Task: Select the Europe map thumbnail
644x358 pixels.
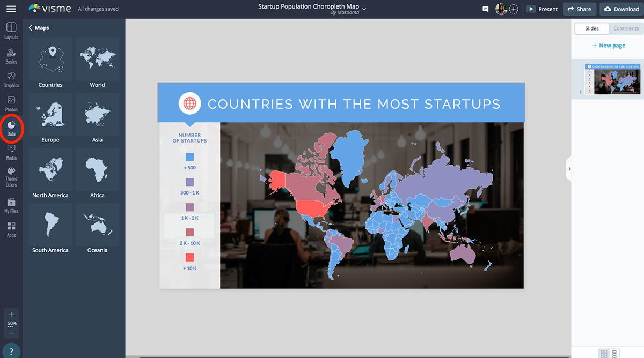Action: (50, 114)
